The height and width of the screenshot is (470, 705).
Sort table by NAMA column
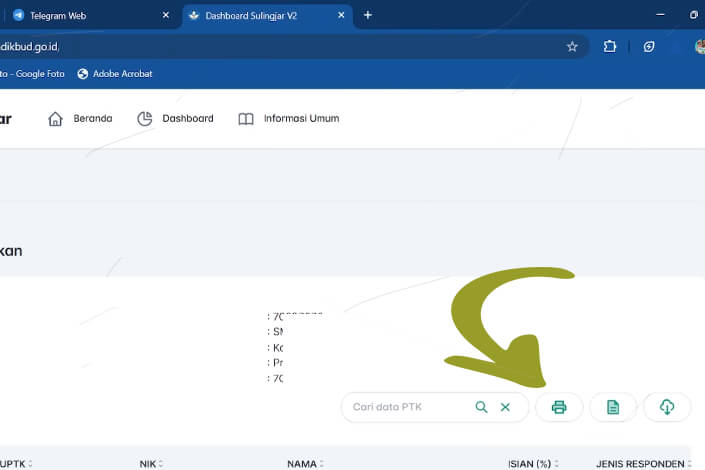pos(305,464)
